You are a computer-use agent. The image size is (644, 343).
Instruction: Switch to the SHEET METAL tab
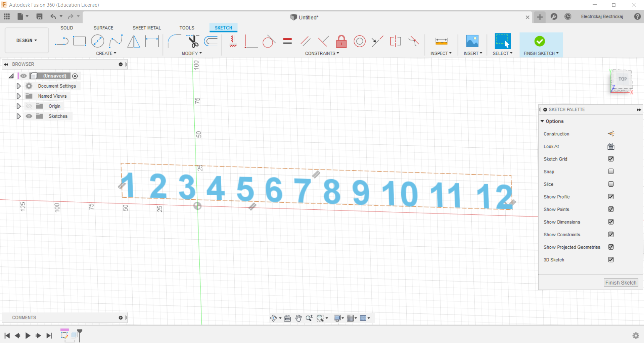(x=147, y=28)
